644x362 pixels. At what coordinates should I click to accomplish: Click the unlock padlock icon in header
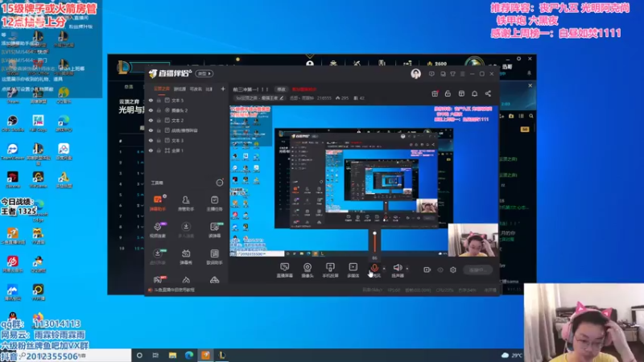[x=448, y=93]
